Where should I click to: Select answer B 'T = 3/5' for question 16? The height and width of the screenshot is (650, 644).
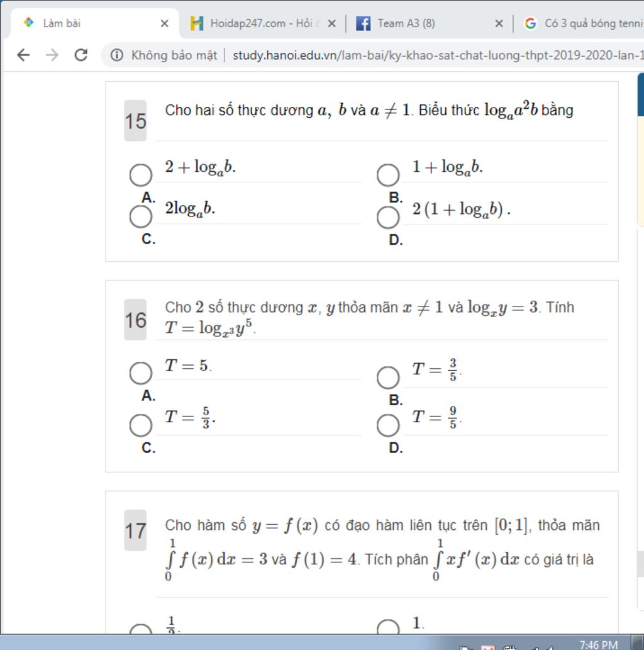click(388, 378)
